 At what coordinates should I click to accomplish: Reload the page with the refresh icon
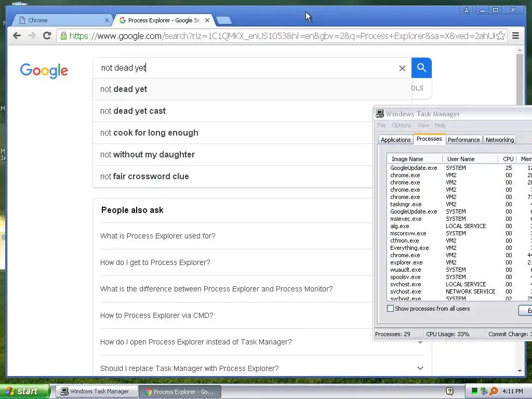[x=47, y=36]
